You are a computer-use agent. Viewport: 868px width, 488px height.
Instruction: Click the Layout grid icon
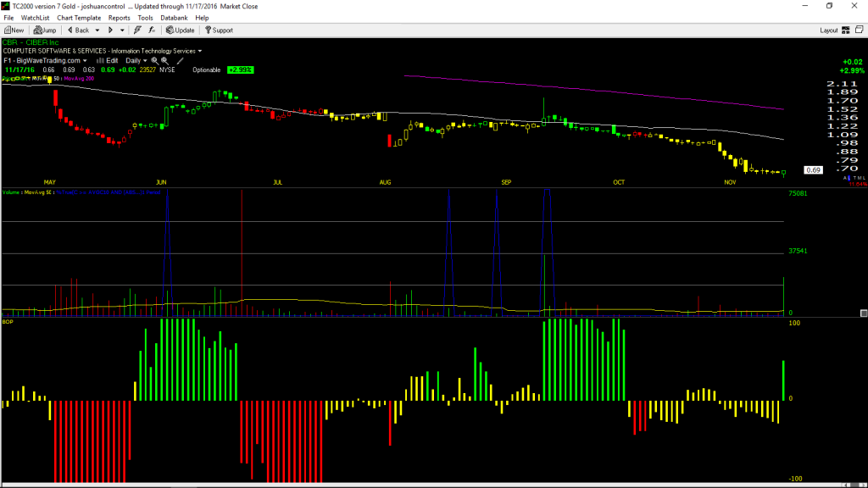(845, 30)
